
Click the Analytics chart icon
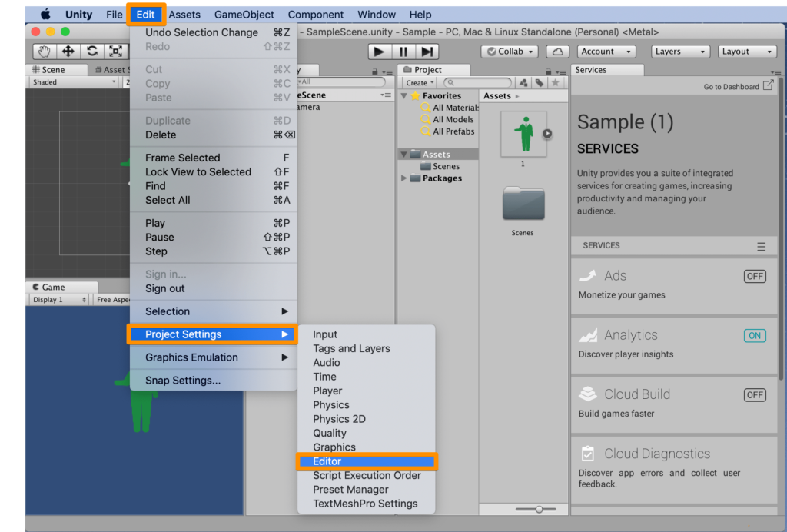pos(588,334)
